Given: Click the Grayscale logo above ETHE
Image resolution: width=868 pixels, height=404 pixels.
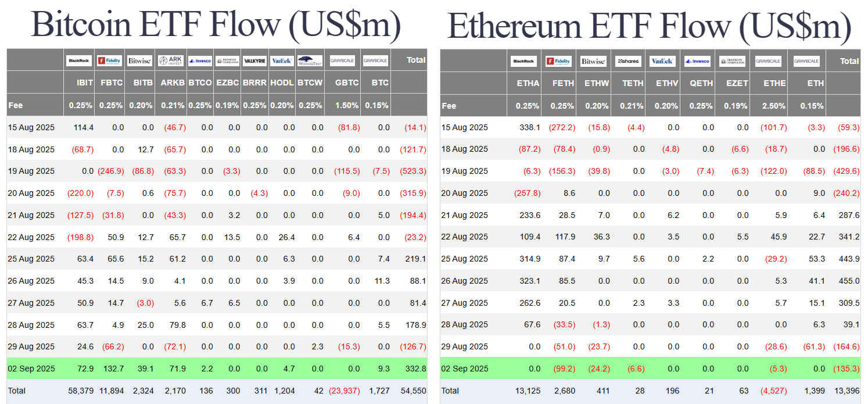Looking at the screenshot, I should 767,61.
